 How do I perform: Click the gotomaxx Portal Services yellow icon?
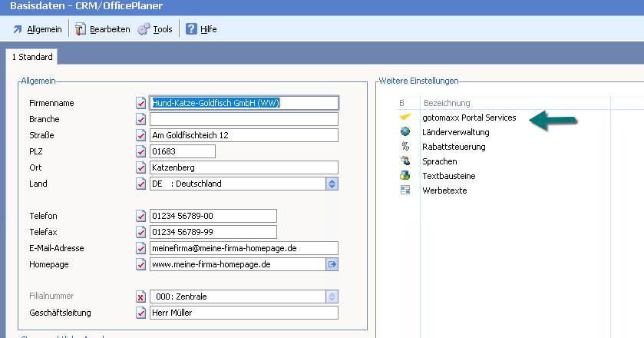[x=405, y=118]
